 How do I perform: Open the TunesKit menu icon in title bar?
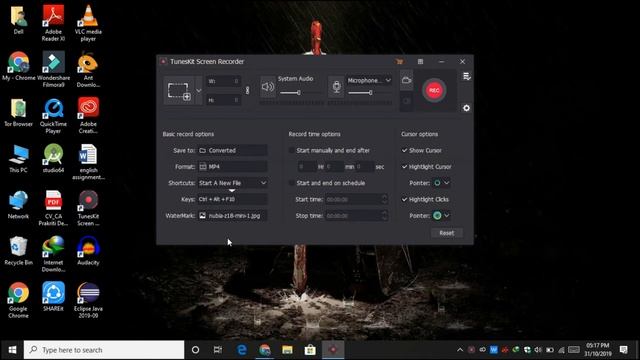420,62
